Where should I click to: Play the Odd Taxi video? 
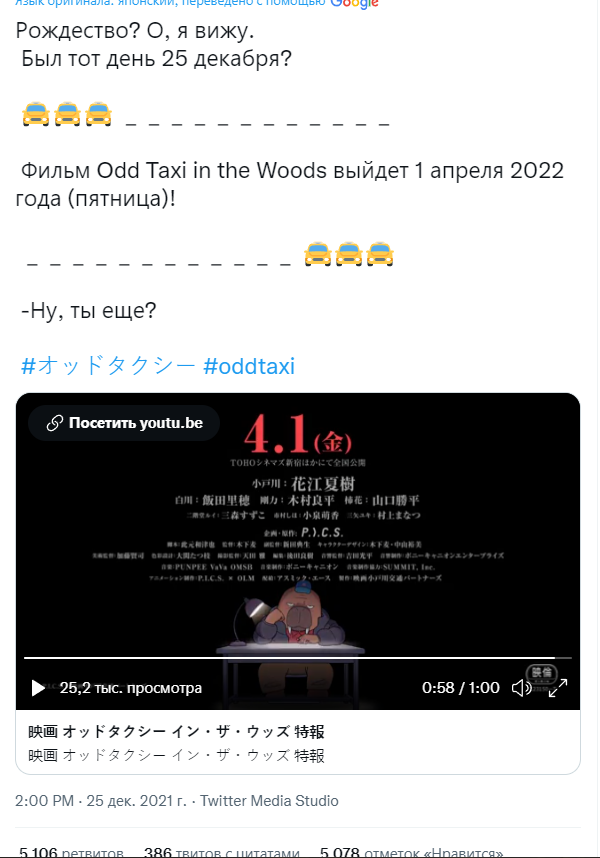38,688
